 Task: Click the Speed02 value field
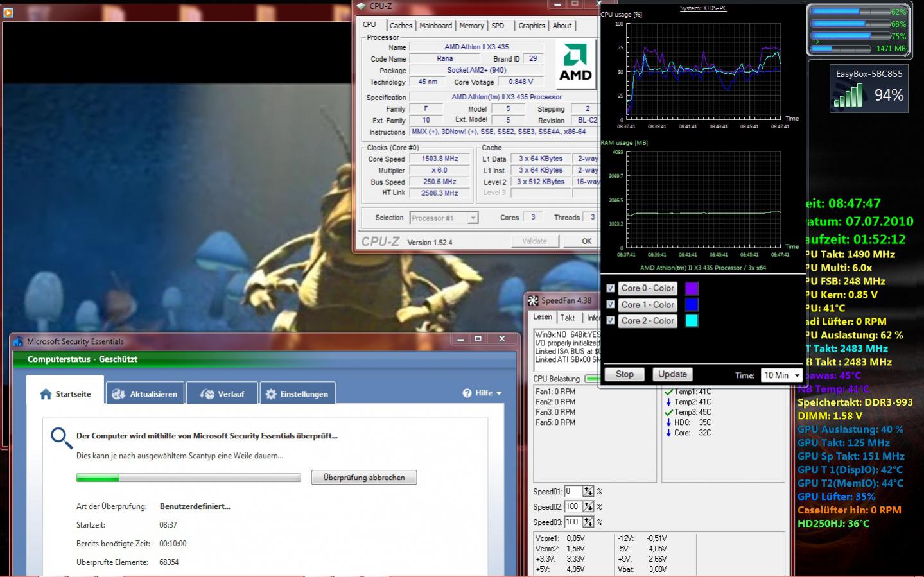[x=573, y=507]
